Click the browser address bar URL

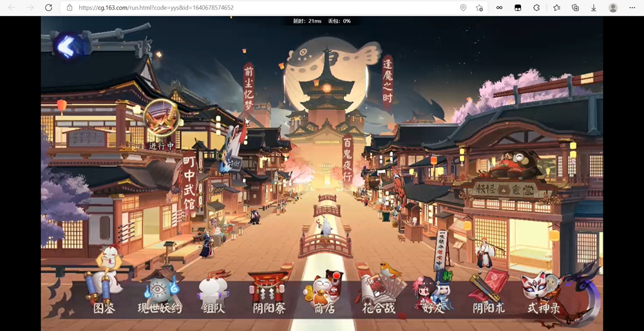156,7
